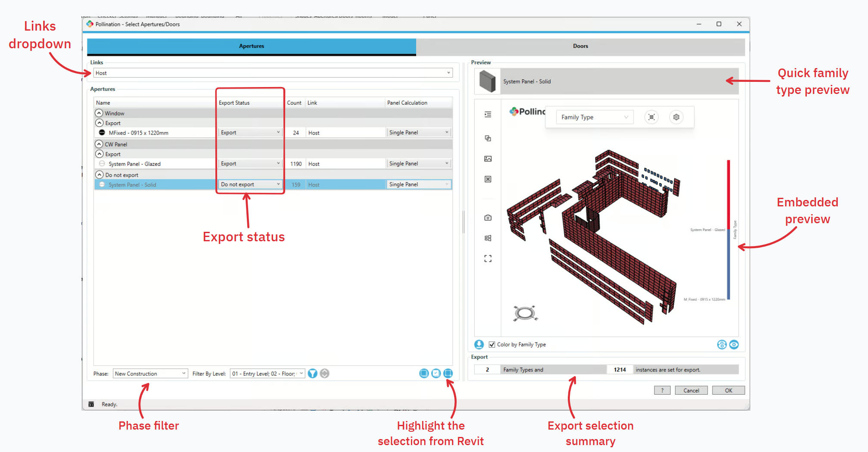This screenshot has width=868, height=452.
Task: Uncheck Color by Family Type checkbox
Action: click(x=492, y=345)
